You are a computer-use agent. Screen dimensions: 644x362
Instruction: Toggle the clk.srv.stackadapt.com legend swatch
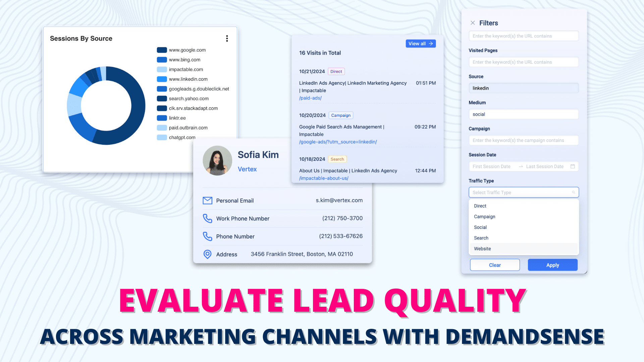click(x=162, y=108)
